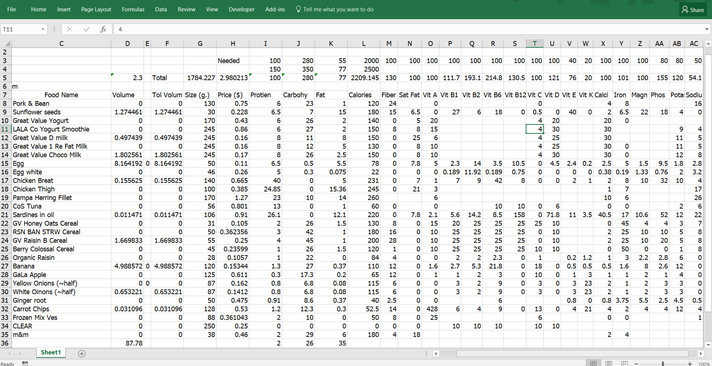712x366 pixels.
Task: Click the 'Food Name' header cell
Action: coord(61,95)
